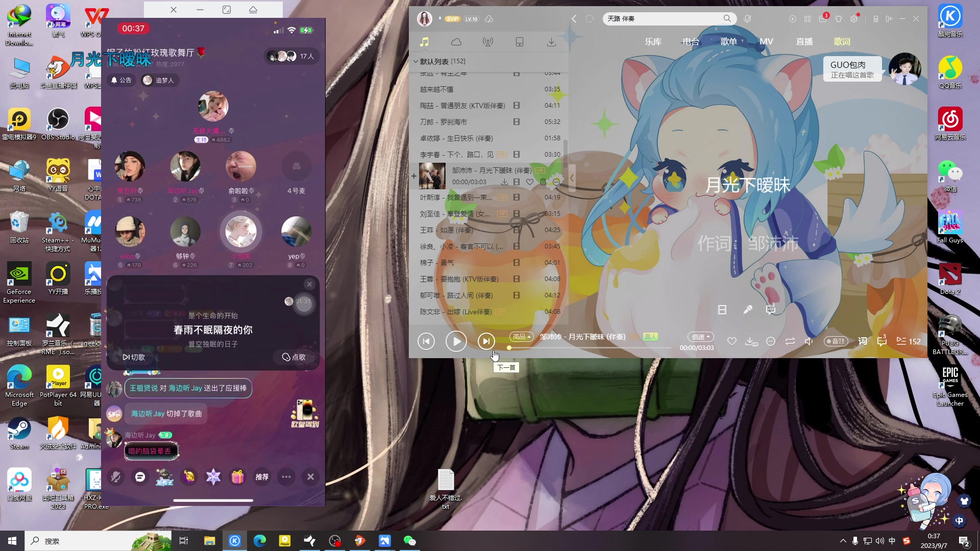Click the cloud sync icon beside LV.10

pyautogui.click(x=489, y=19)
